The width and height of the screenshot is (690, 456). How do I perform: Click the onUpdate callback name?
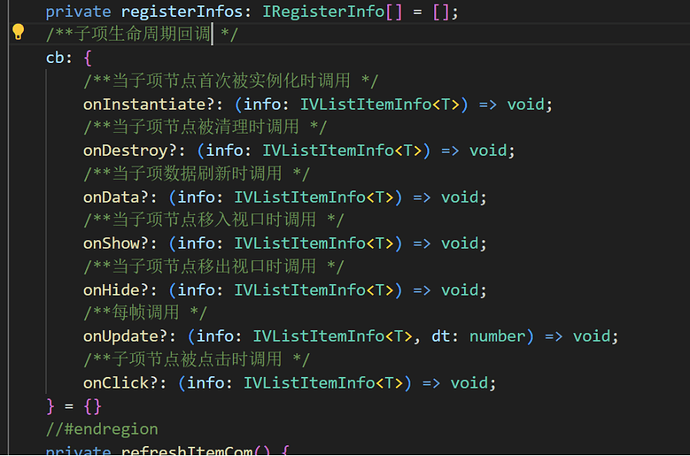point(121,336)
